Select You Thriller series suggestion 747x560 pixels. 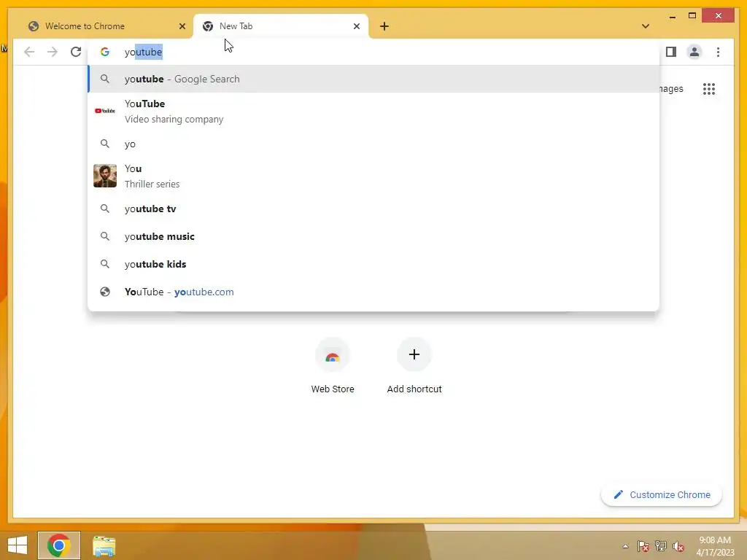click(373, 176)
